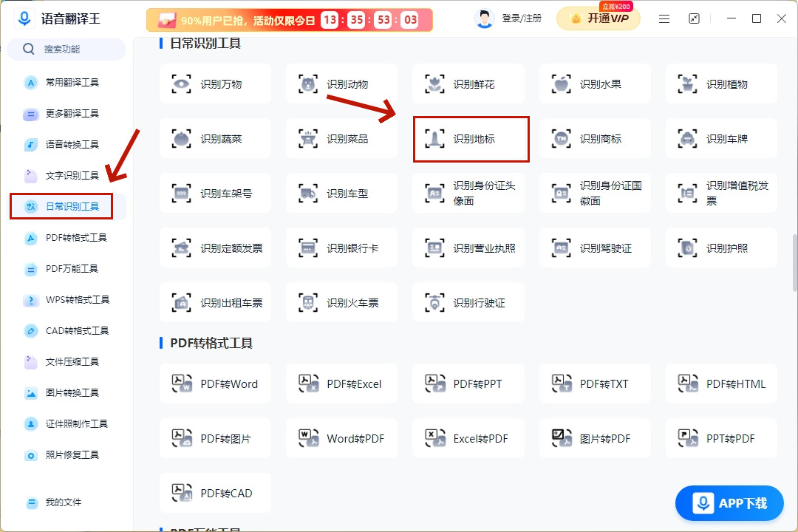Open the PDF转Excel converter
The image size is (798, 532).
tap(341, 384)
